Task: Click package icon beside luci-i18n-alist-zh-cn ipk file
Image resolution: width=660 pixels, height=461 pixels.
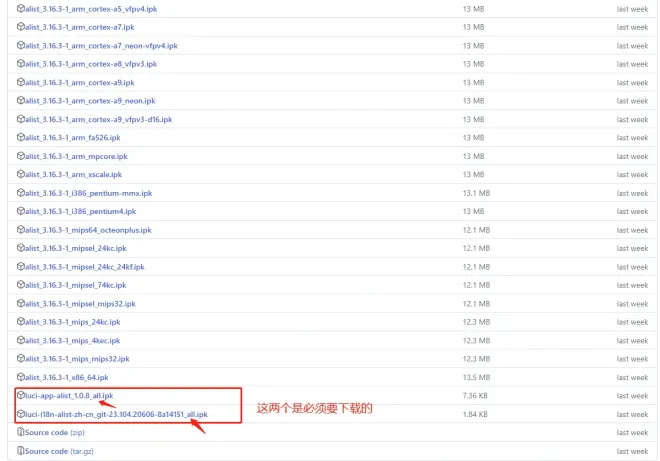Action: pos(21,414)
